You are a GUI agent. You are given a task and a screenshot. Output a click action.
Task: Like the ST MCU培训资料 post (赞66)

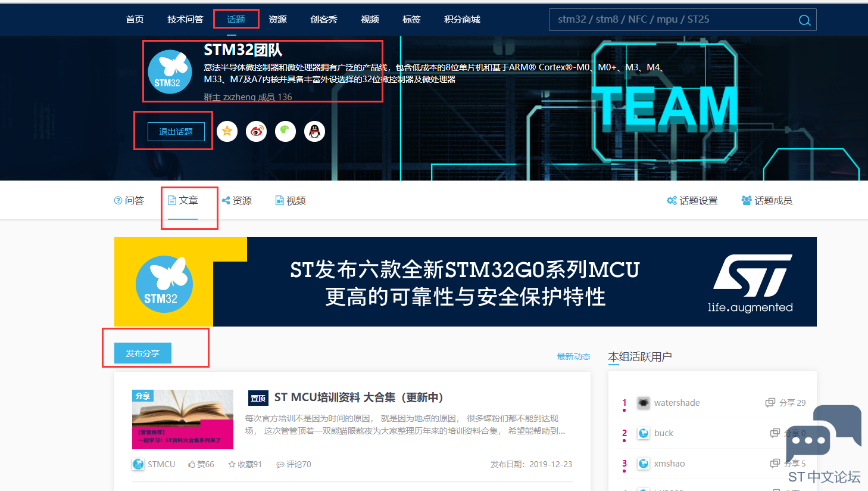click(201, 464)
